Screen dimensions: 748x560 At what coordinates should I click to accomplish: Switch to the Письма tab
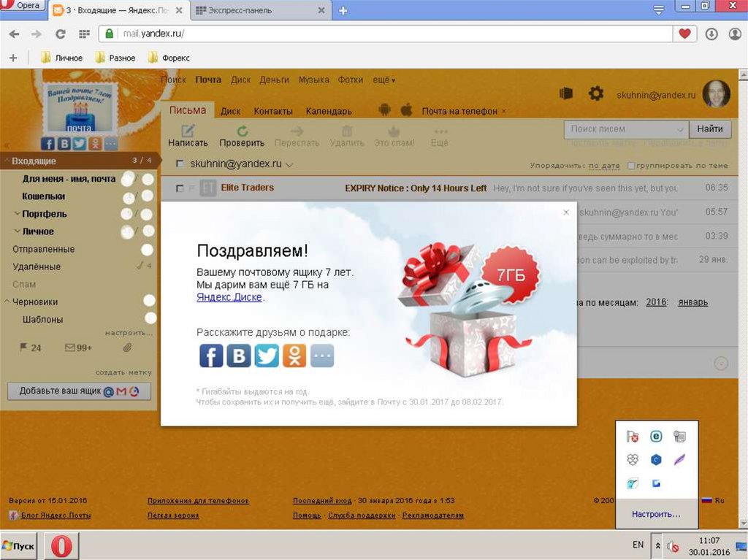188,110
